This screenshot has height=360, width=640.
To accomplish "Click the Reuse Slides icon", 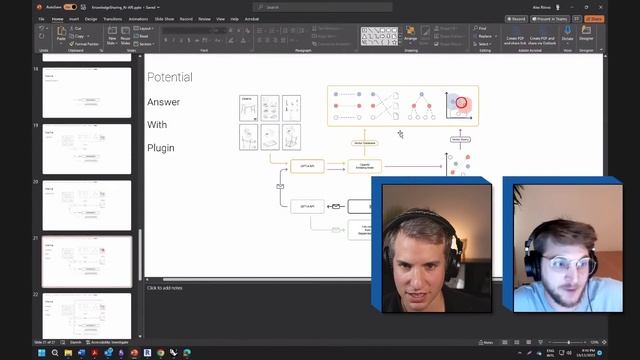I will pos(125,31).
